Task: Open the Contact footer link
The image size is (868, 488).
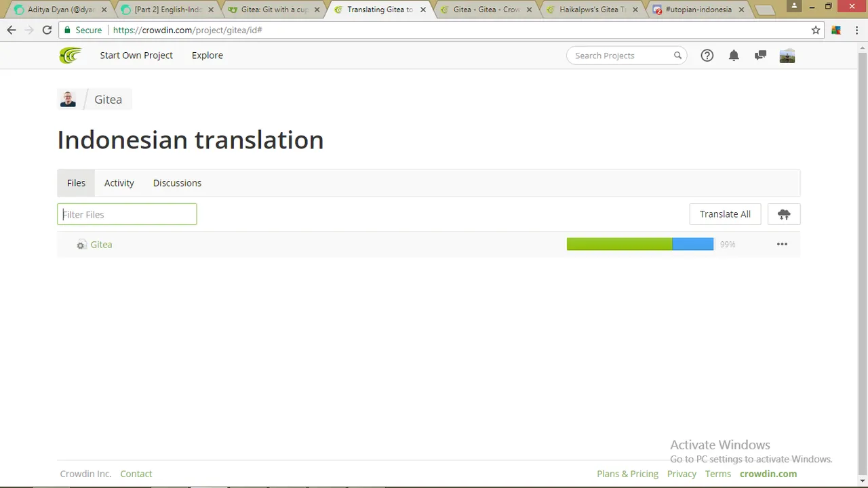Action: click(x=136, y=474)
